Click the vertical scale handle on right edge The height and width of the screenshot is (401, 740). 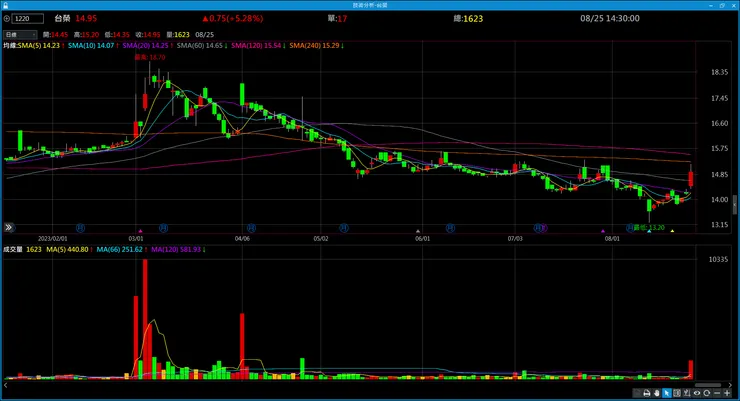click(x=735, y=205)
